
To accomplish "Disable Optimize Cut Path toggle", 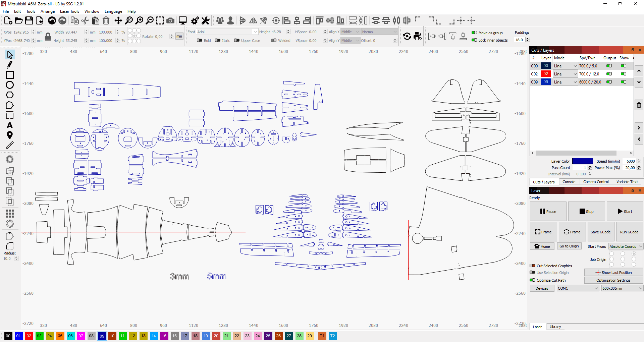I will pyautogui.click(x=532, y=280).
